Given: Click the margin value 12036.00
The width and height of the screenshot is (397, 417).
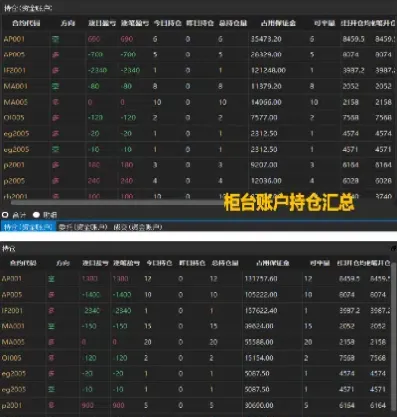Looking at the screenshot, I should point(266,181).
